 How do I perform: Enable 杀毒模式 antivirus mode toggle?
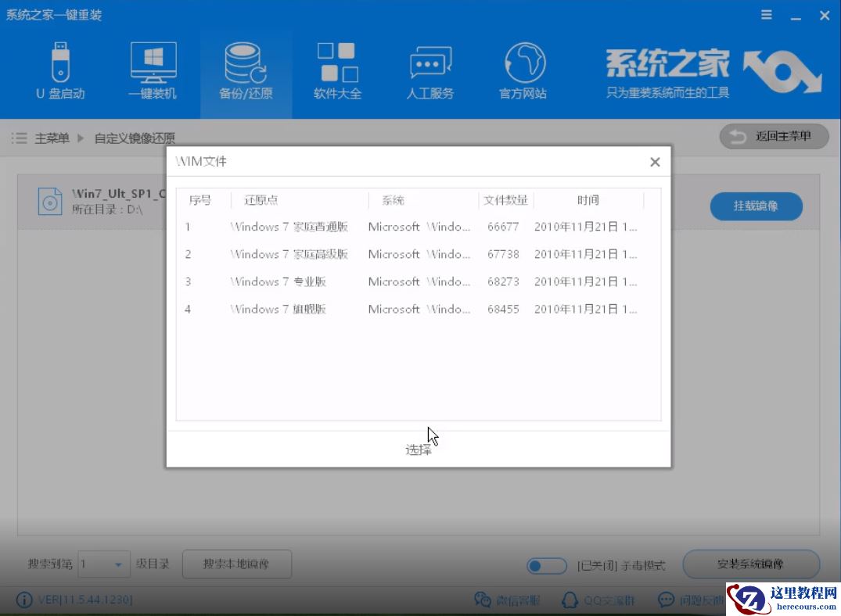tap(547, 564)
